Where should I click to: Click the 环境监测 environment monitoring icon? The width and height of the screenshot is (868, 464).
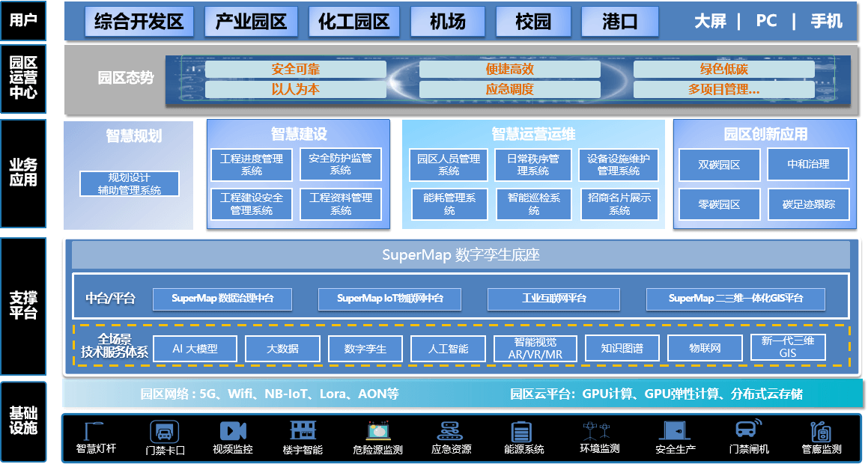[x=596, y=431]
